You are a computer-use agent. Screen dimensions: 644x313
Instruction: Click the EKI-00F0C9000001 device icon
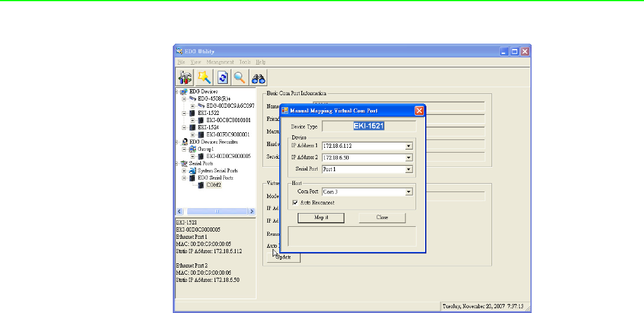[x=201, y=135]
